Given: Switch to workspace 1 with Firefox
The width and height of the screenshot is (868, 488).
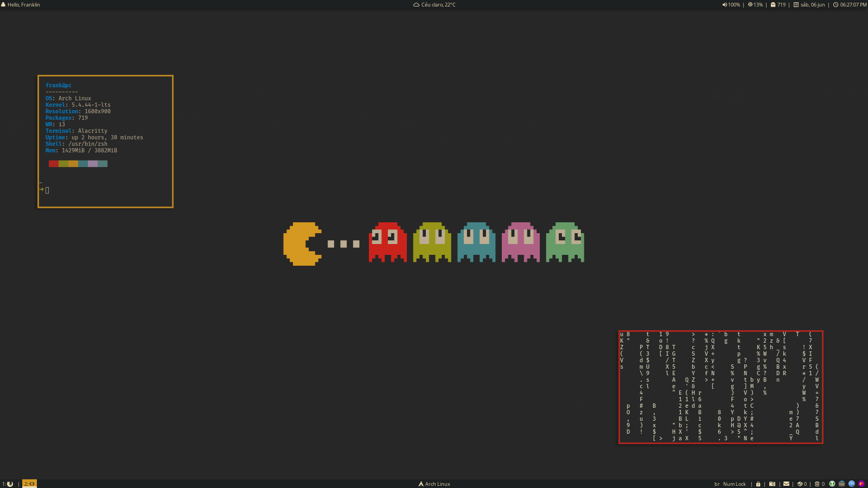Looking at the screenshot, I should pyautogui.click(x=8, y=484).
